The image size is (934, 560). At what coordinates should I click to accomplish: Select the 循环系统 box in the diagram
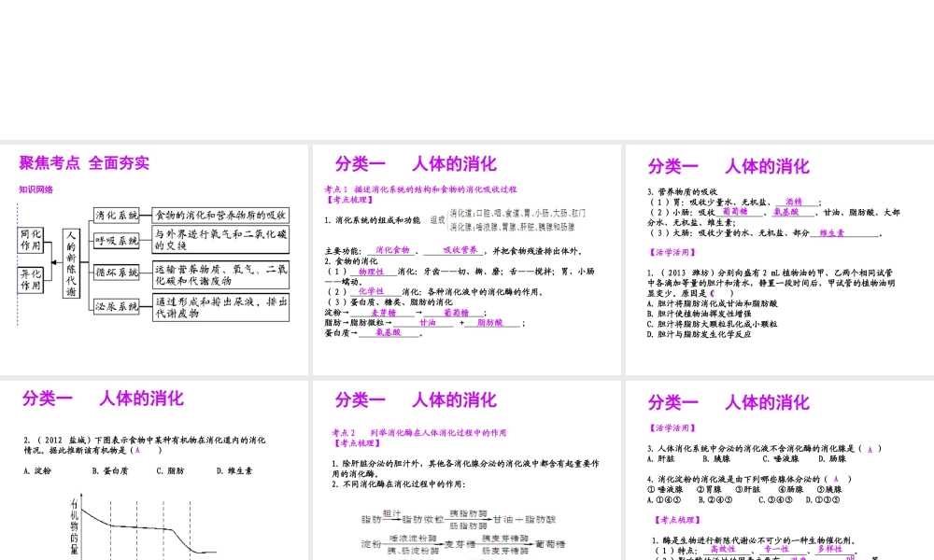coord(116,272)
